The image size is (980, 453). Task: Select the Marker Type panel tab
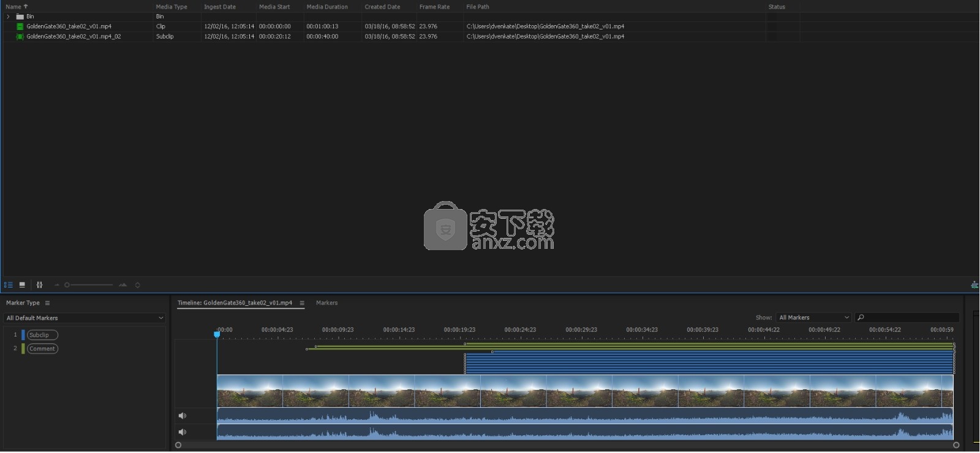point(23,303)
